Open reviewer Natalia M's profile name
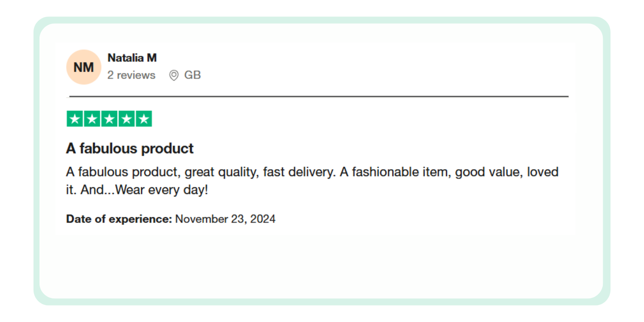 pos(132,58)
